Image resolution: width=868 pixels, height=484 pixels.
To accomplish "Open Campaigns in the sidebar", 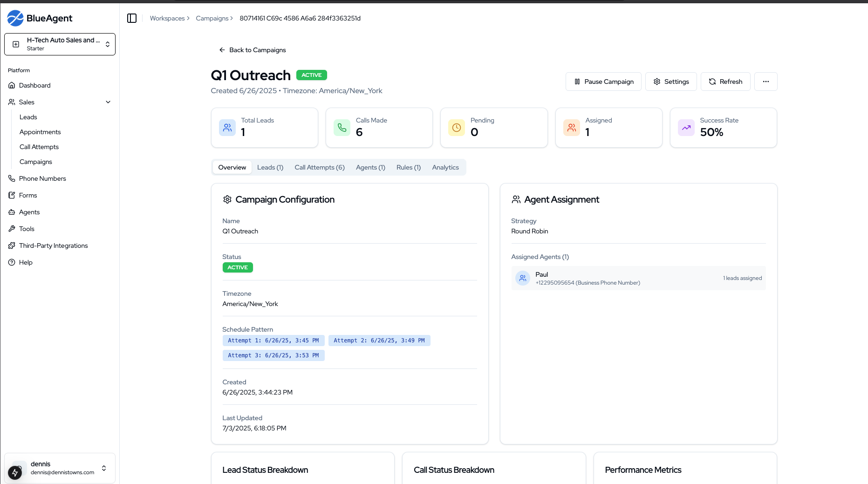I will coord(36,162).
